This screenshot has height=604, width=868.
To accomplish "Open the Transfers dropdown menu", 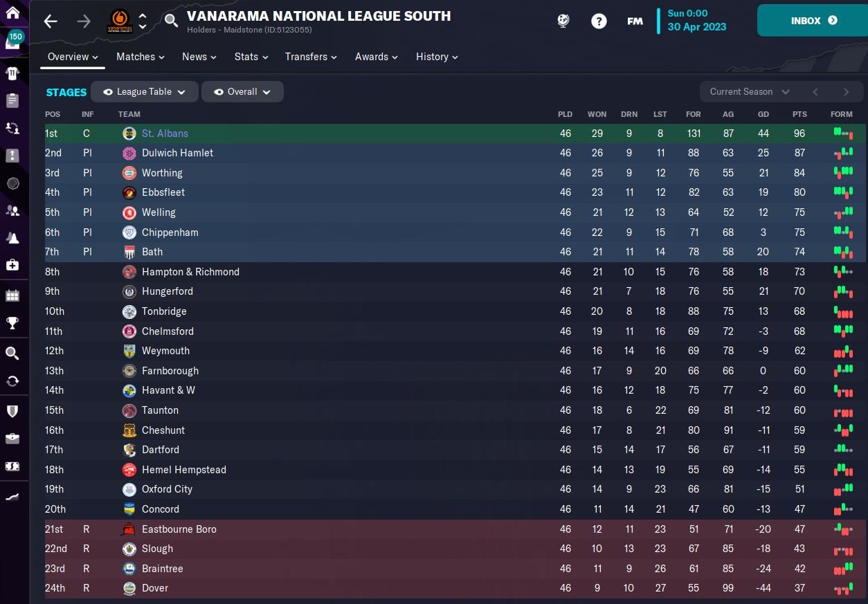I will [x=311, y=57].
